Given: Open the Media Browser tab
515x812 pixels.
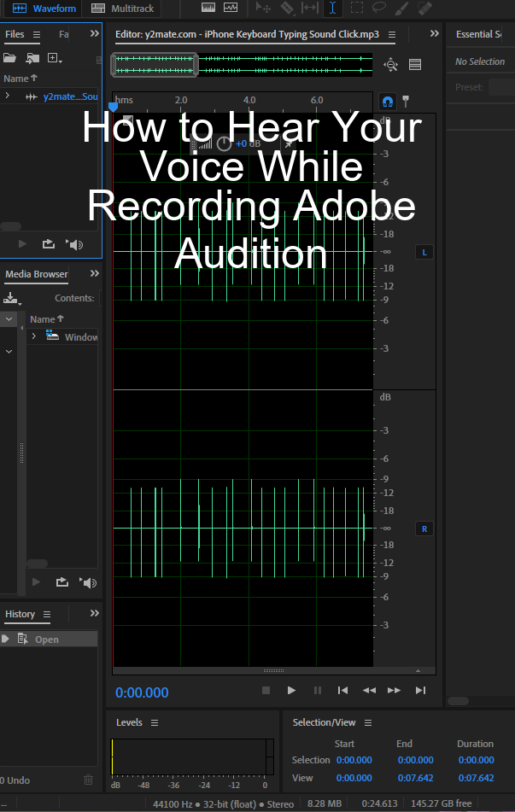Looking at the screenshot, I should [x=36, y=274].
